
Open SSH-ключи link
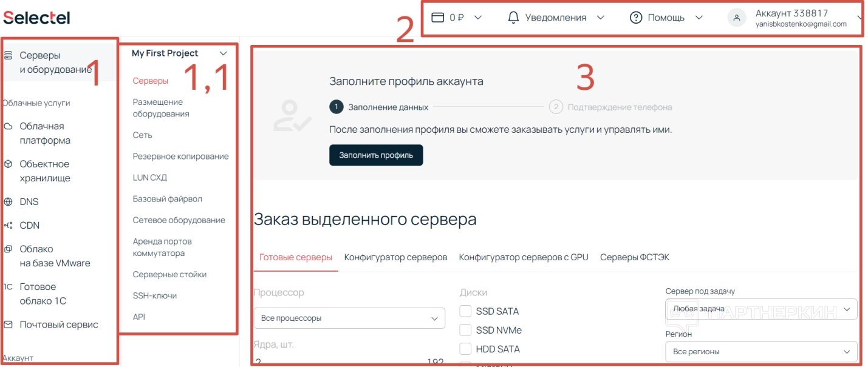(x=155, y=296)
